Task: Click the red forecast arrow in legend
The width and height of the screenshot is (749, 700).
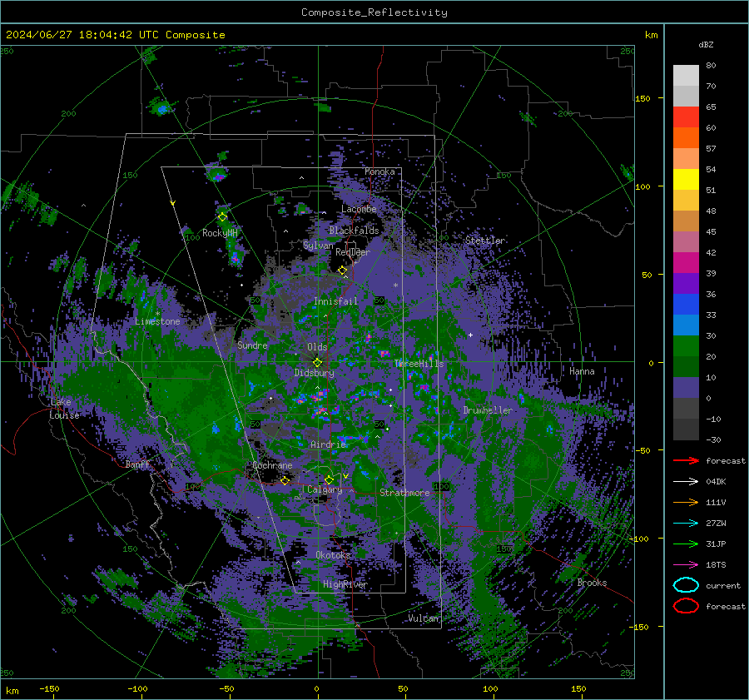Action: pyautogui.click(x=686, y=460)
